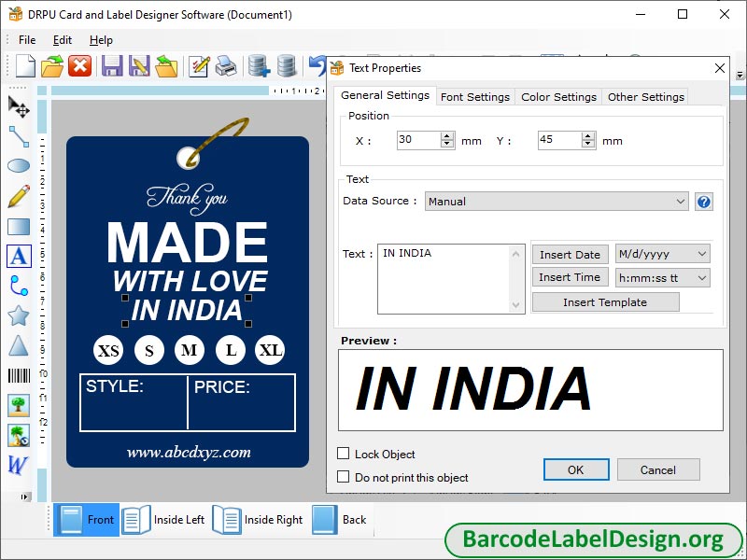
Task: Open the Edit menu
Action: [x=63, y=40]
